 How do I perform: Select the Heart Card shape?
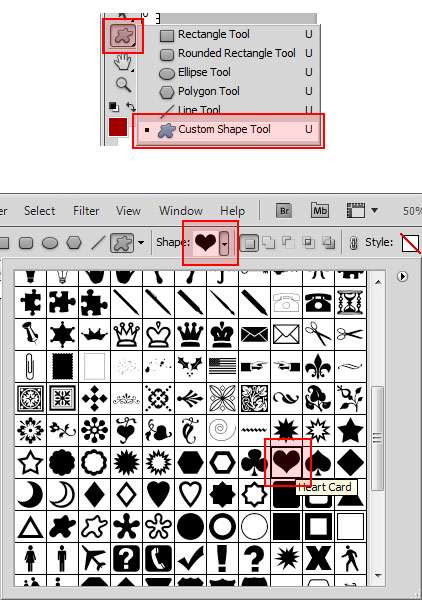pyautogui.click(x=286, y=462)
